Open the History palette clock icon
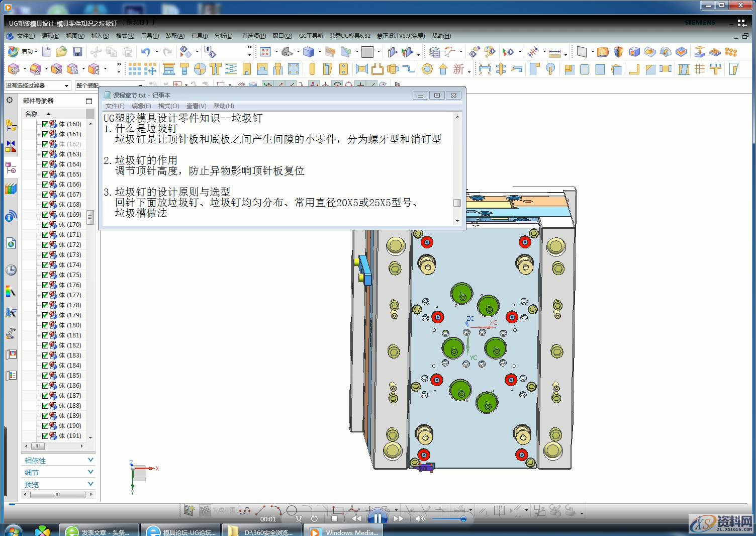 point(11,270)
